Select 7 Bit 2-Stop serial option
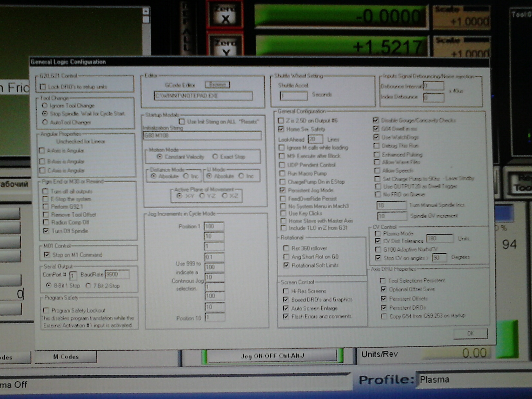The image size is (532, 399). pyautogui.click(x=88, y=286)
